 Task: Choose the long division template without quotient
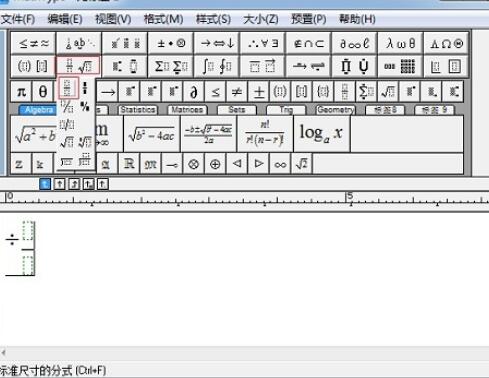point(67,161)
